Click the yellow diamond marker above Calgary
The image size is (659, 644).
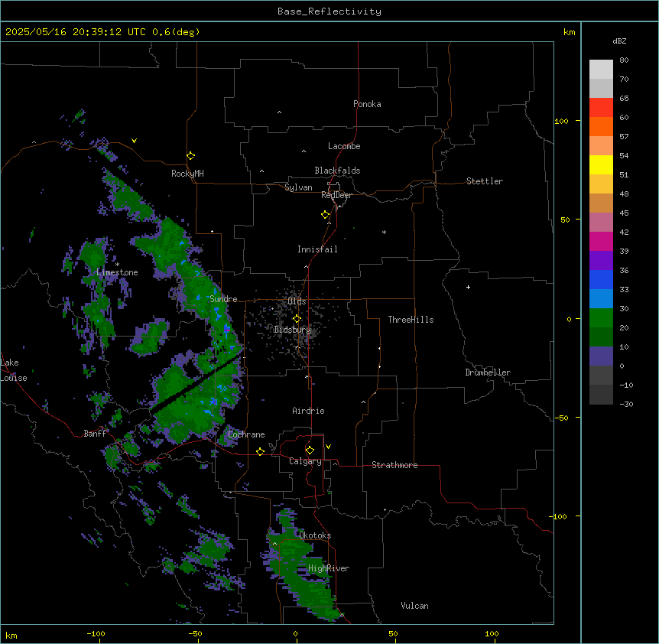[310, 450]
